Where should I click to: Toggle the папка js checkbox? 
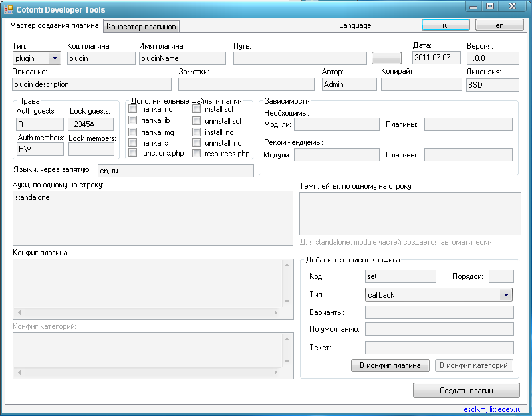point(132,143)
